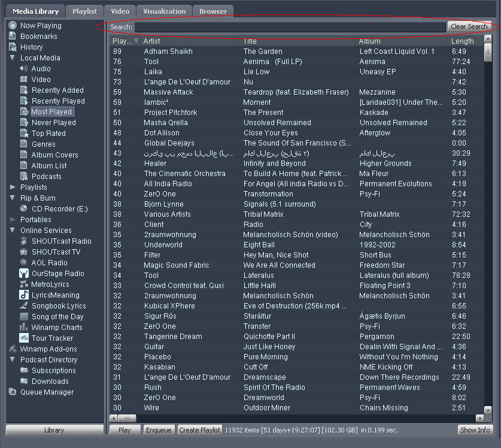Click the Artist column header
This screenshot has width=501, height=448.
[x=190, y=41]
